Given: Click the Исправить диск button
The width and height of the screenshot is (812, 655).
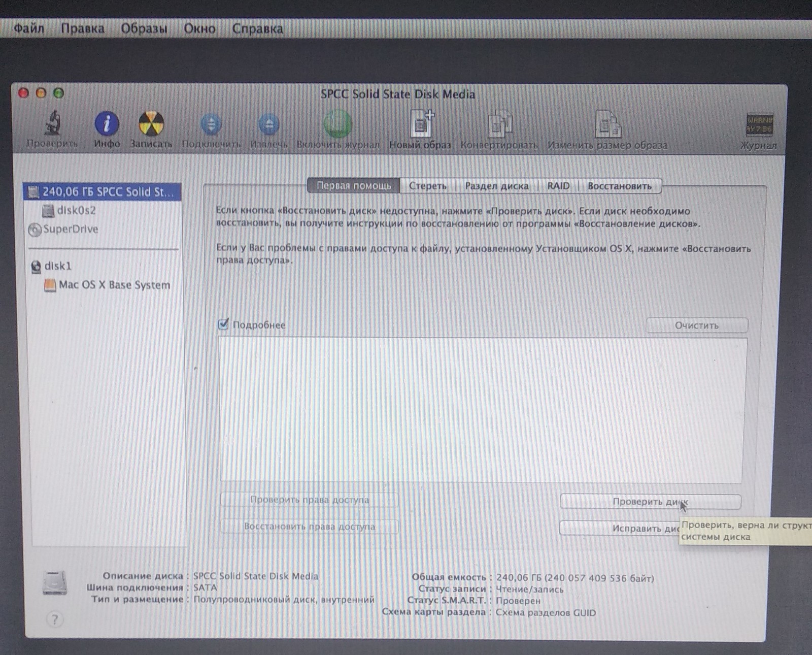Looking at the screenshot, I should (620, 528).
